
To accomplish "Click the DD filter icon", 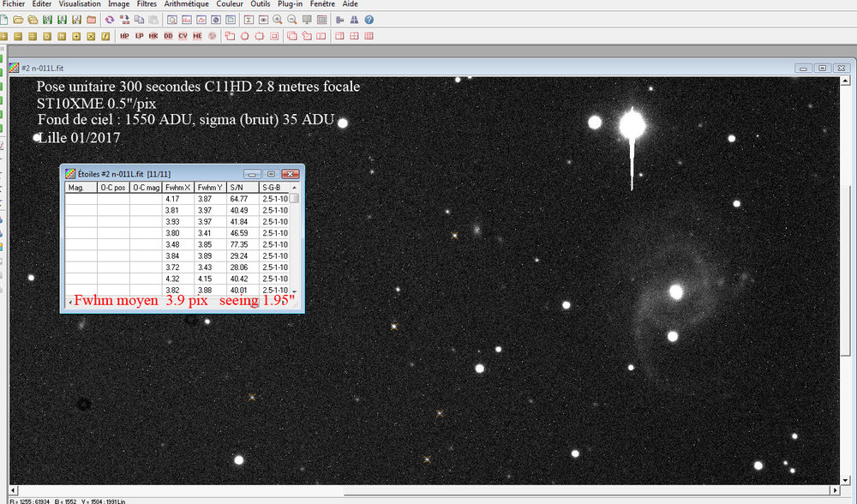I will point(168,36).
